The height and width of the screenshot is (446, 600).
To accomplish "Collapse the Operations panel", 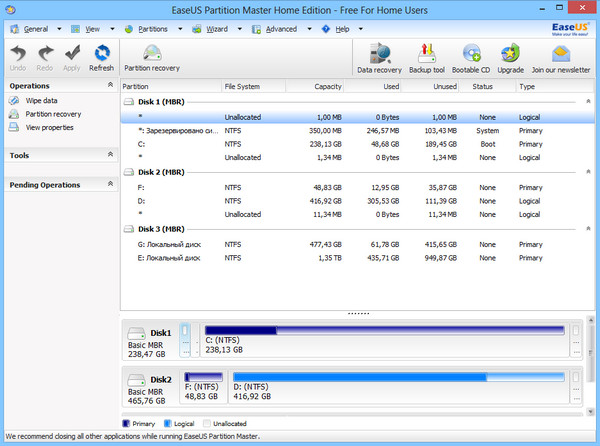I will 110,85.
